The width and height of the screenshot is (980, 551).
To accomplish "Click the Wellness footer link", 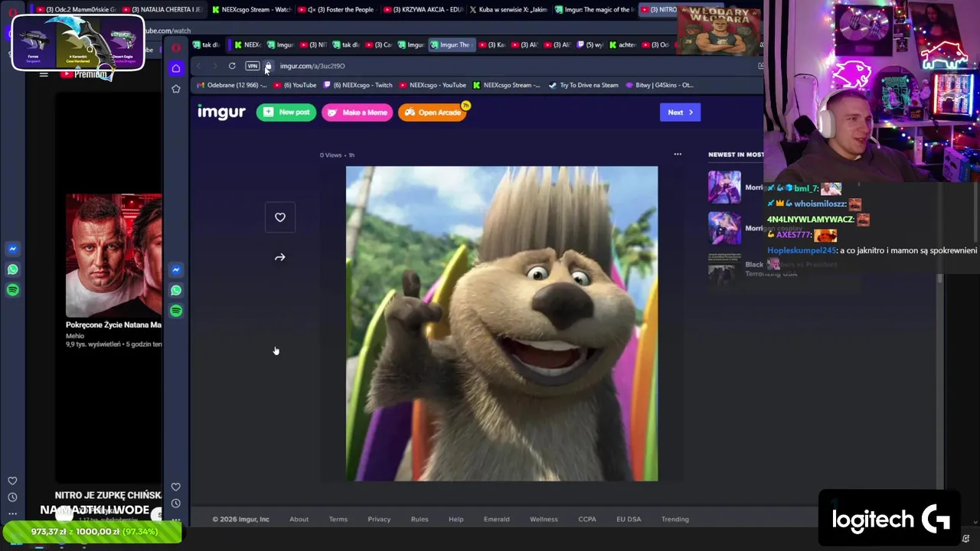I will (x=544, y=519).
